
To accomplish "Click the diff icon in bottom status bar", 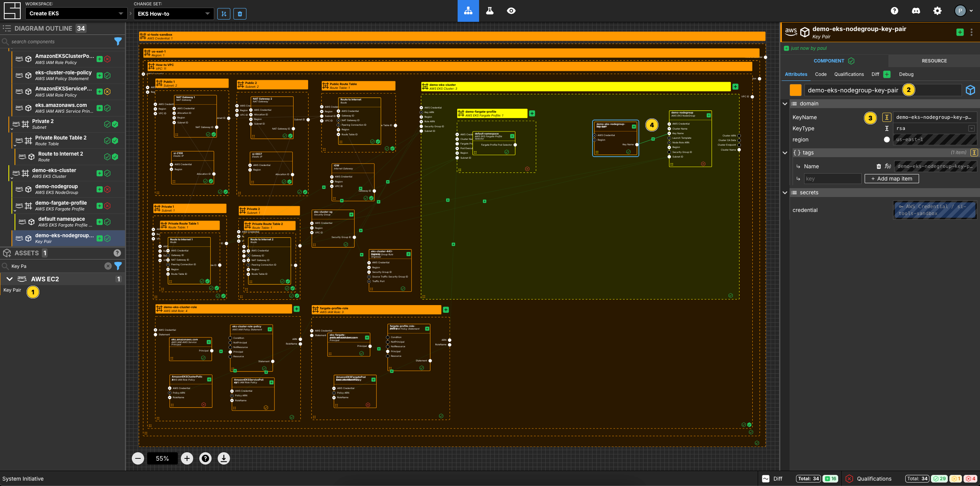I will coord(767,478).
